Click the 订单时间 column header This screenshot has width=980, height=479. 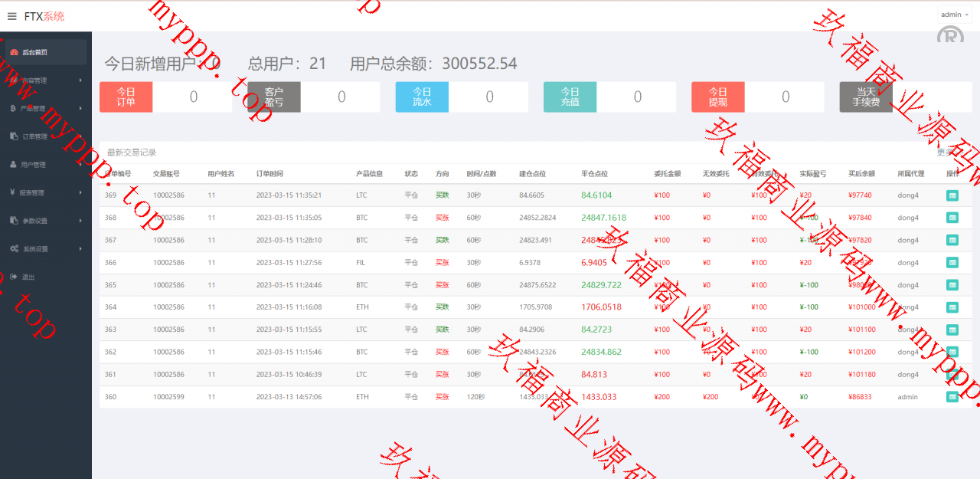[x=269, y=174]
